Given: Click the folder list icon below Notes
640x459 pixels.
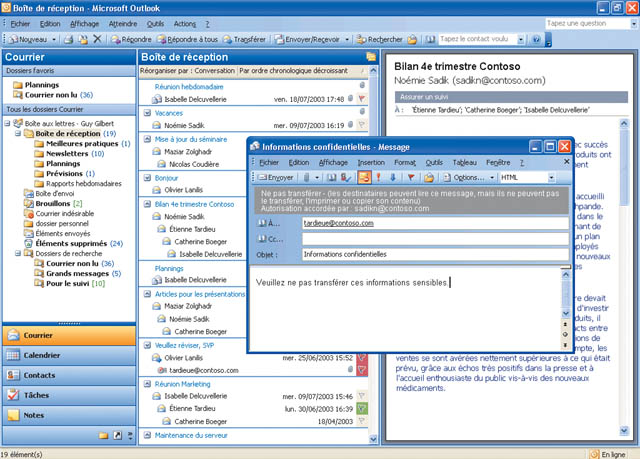Looking at the screenshot, I should [104, 436].
